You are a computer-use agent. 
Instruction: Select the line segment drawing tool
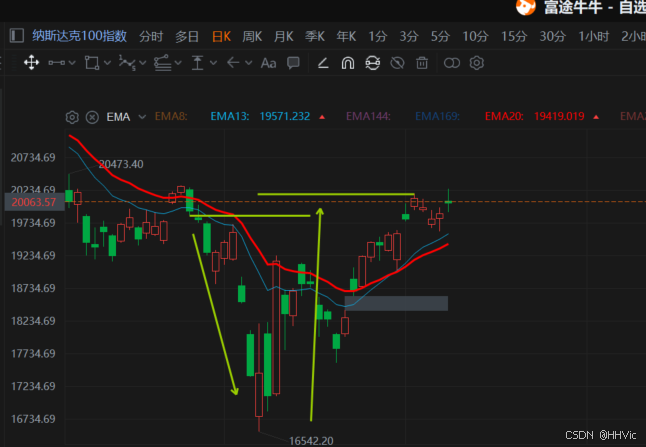tap(56, 63)
